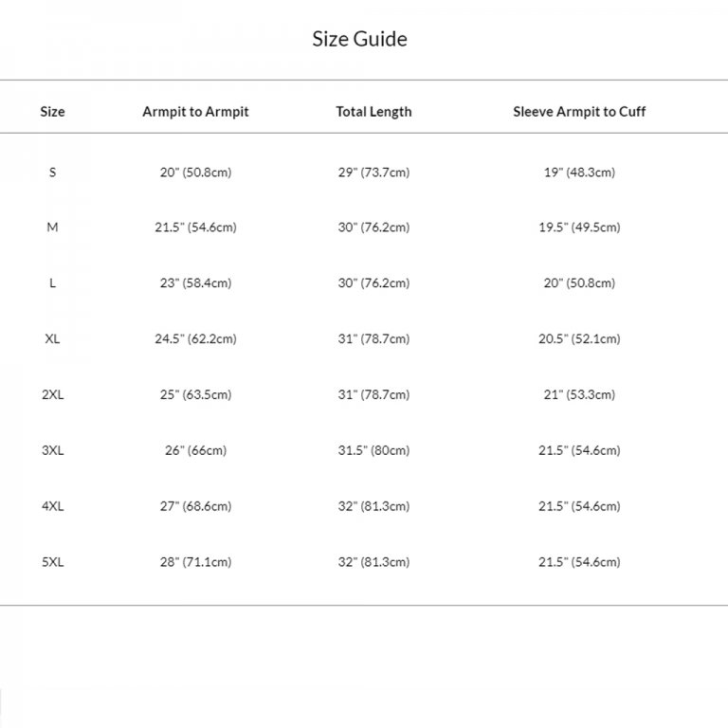This screenshot has width=728, height=728.
Task: Select the Armpit to Armpit column header
Action: click(195, 112)
